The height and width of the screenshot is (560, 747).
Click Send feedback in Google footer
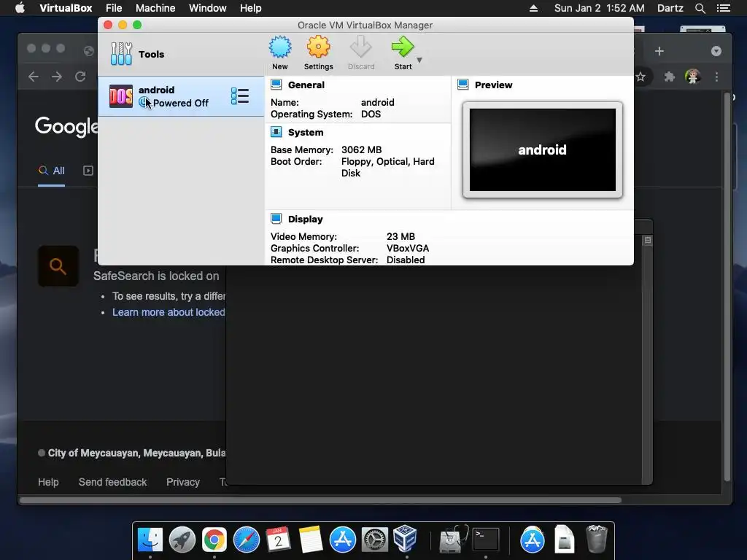tap(112, 482)
